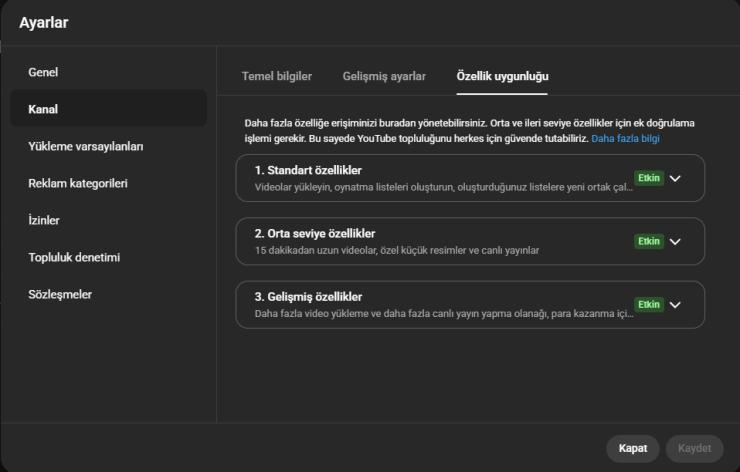Open the Gelişmiş ayarlar tab
Viewport: 740px width, 472px height.
click(x=384, y=76)
